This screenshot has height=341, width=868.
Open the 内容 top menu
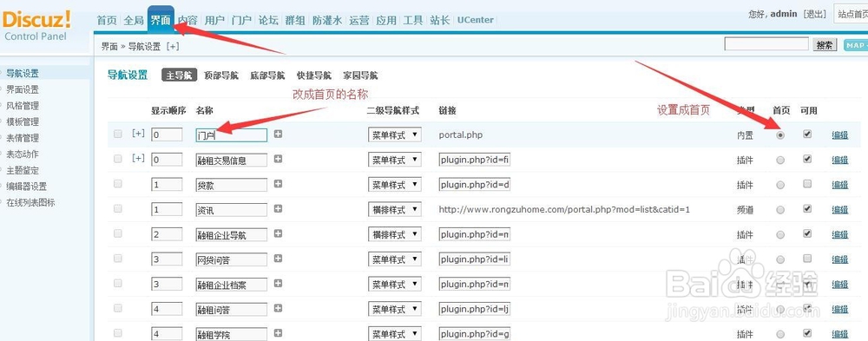click(x=187, y=21)
